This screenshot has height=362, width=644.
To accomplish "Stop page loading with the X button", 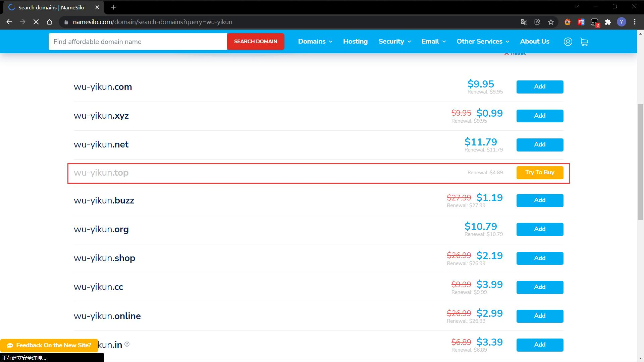I will point(36,22).
